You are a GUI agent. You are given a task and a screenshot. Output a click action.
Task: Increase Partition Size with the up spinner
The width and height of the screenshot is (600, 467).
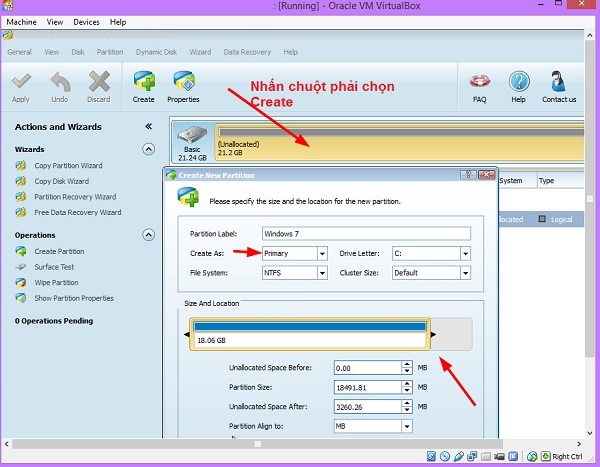pos(407,384)
